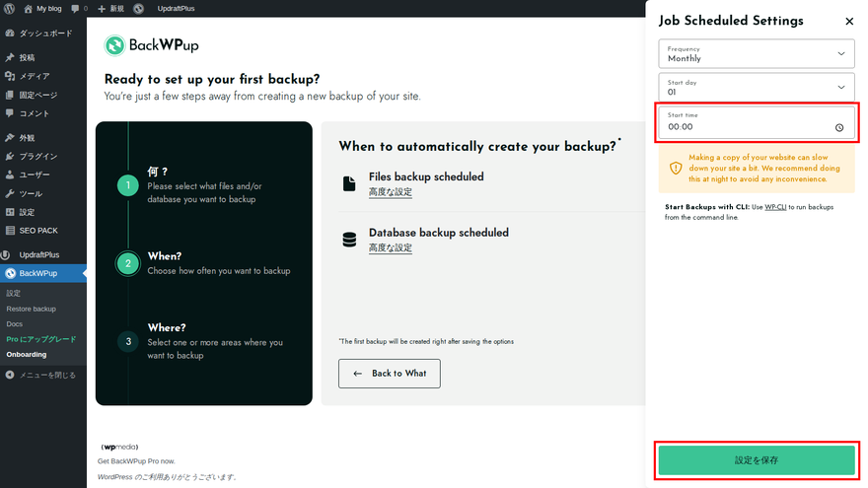Viewport: 868px width, 488px height.
Task: Click step 3 circle Where?
Action: coord(128,341)
